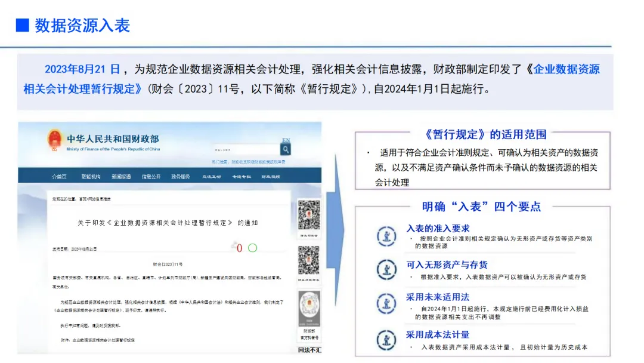Screen dimensions: 644x363
Task: Click the 首页 breadcrumb link
Action: click(x=82, y=199)
